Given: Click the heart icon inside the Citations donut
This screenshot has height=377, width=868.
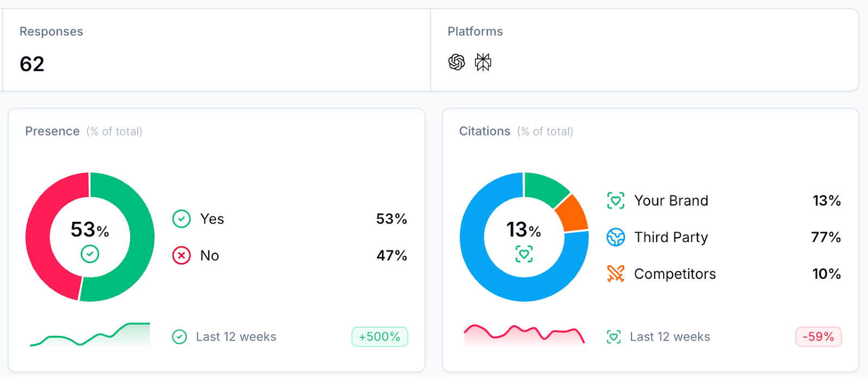Looking at the screenshot, I should (x=523, y=253).
